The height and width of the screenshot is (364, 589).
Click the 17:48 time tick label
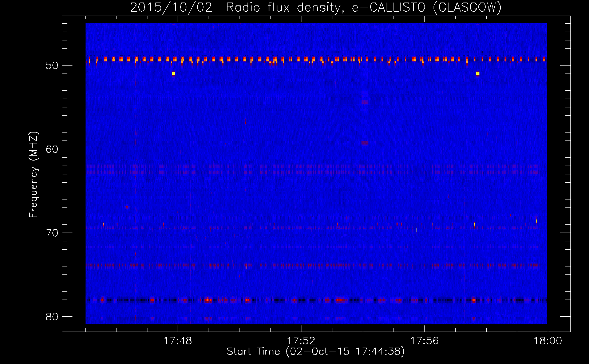(x=178, y=341)
